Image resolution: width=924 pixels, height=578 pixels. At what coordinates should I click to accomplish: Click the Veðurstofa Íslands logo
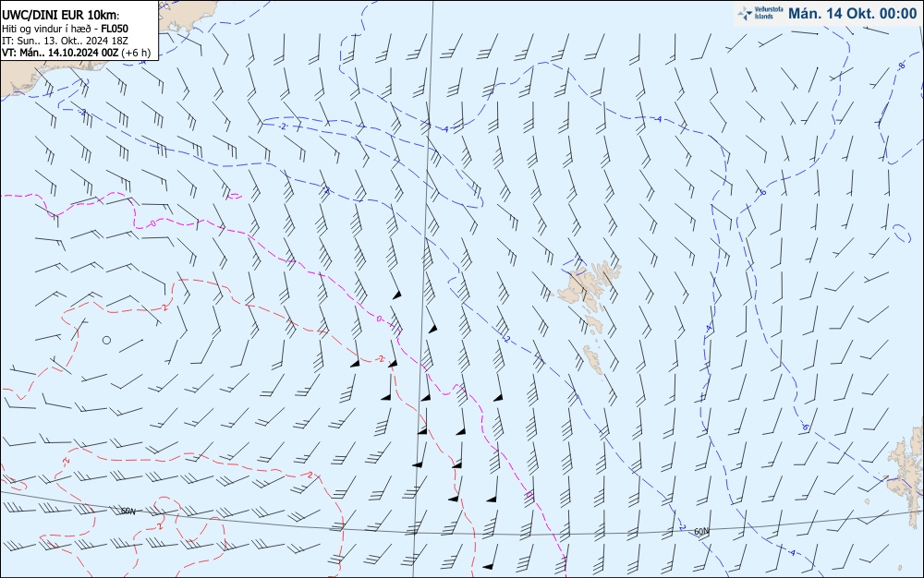[760, 13]
